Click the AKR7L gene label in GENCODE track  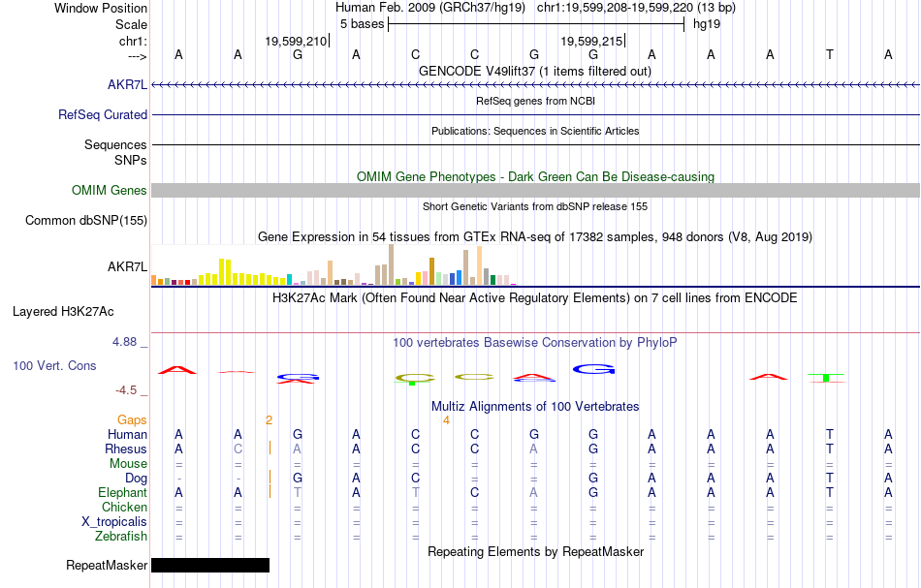click(127, 84)
